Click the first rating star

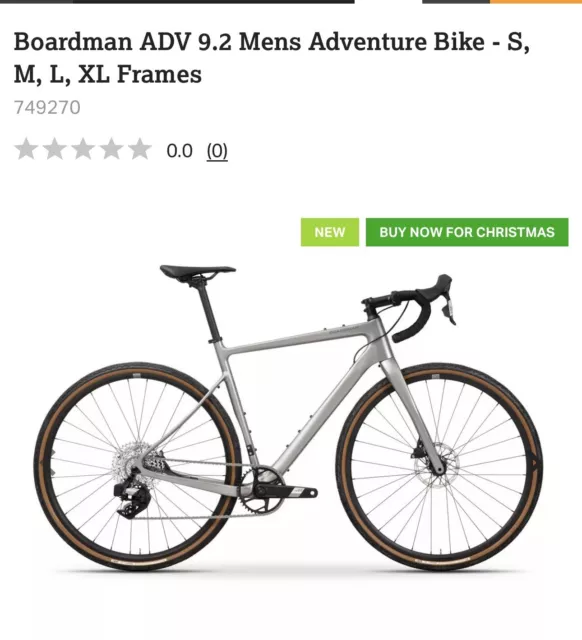point(27,149)
